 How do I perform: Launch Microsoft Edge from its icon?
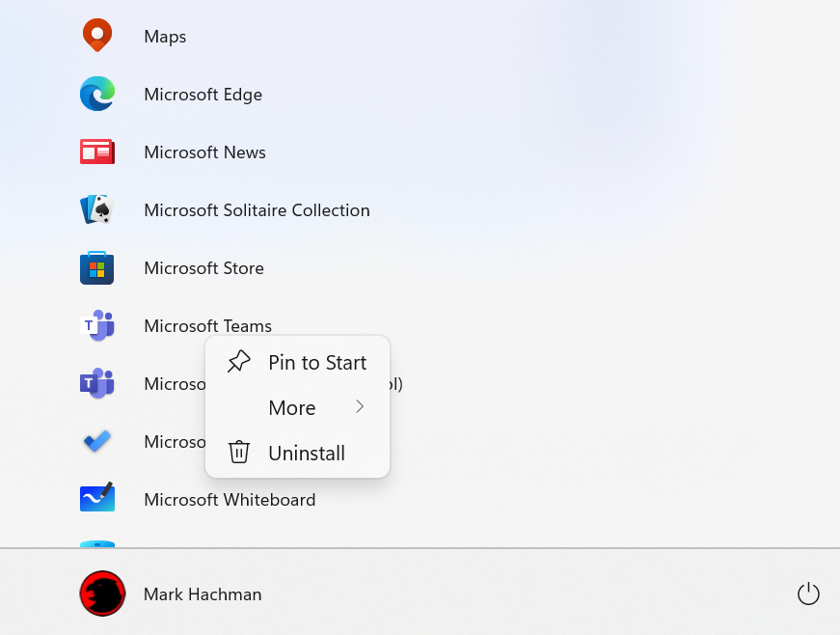(97, 94)
